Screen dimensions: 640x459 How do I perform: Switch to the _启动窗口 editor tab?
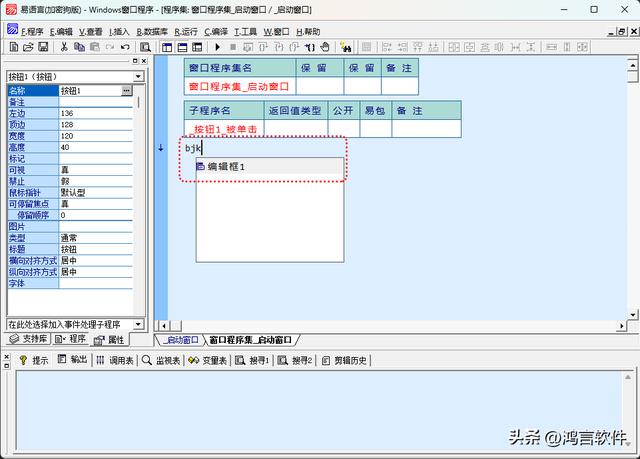pyautogui.click(x=176, y=340)
